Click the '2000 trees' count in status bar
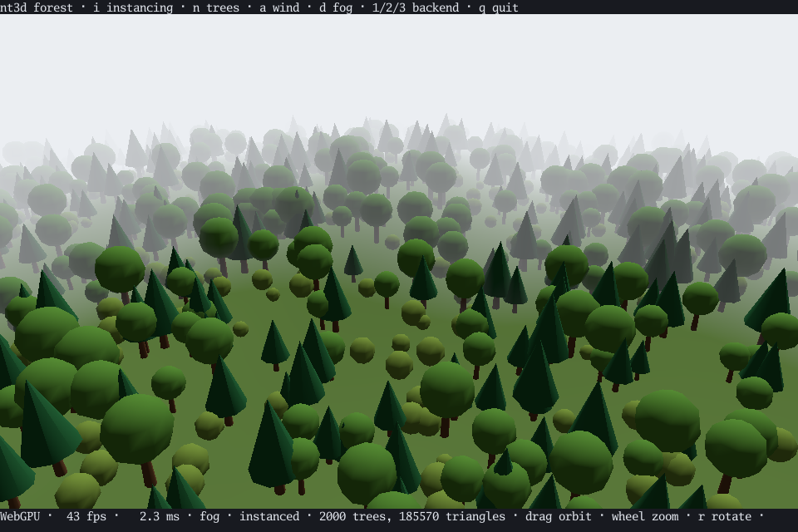This screenshot has height=532, width=798. coord(355,516)
